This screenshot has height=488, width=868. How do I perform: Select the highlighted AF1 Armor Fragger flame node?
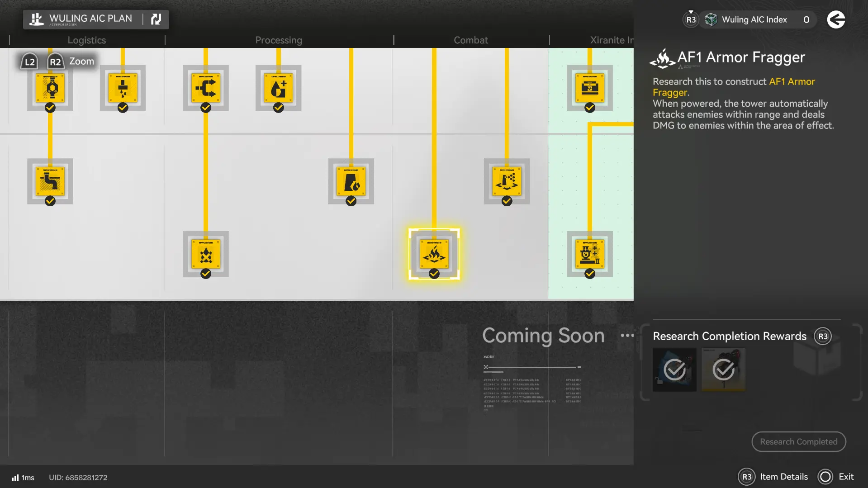coord(434,254)
